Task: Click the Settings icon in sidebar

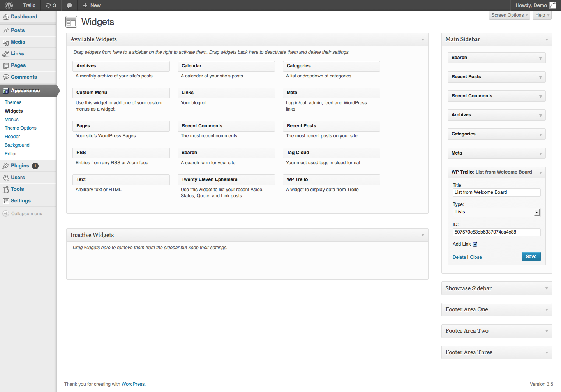Action: click(x=6, y=201)
